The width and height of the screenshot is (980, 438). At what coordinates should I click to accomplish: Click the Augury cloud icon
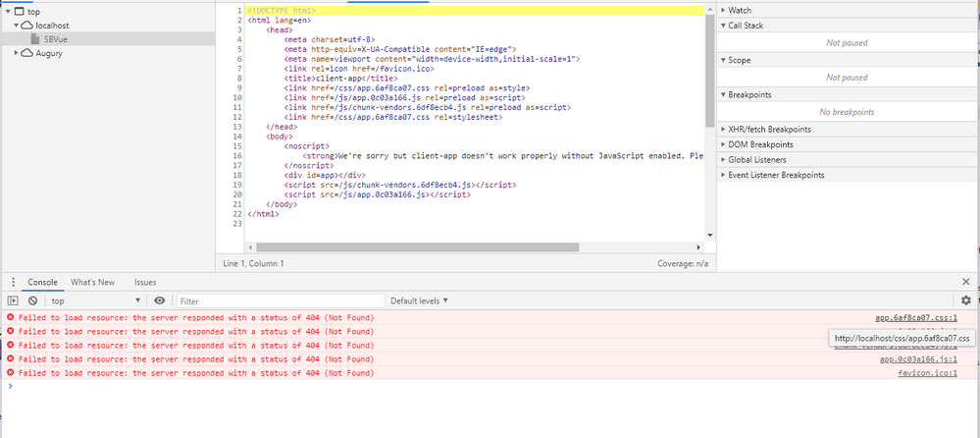[x=26, y=53]
